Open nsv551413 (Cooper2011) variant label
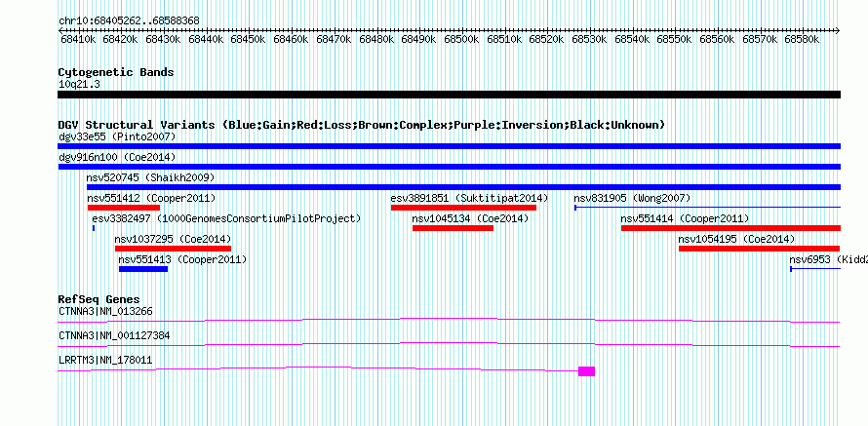The height and width of the screenshot is (426, 868). pyautogui.click(x=182, y=259)
